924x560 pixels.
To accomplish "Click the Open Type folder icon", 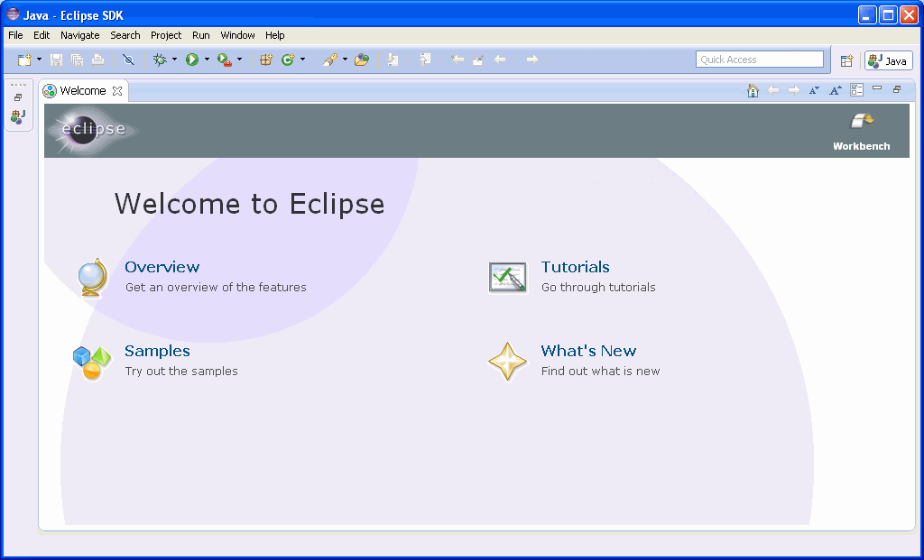I will (362, 60).
